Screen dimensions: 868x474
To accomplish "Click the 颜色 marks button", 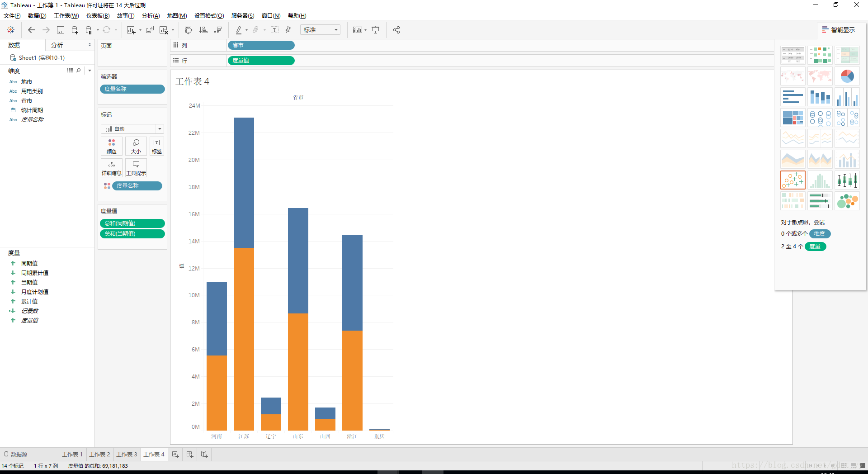I will point(112,146).
